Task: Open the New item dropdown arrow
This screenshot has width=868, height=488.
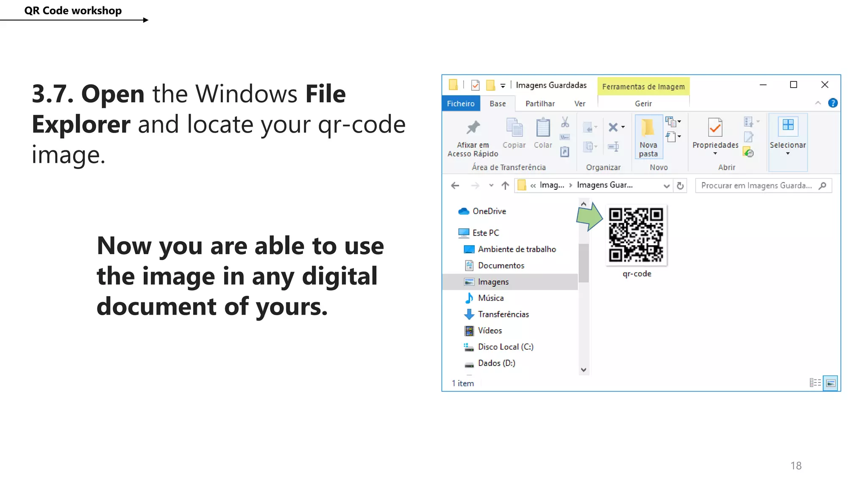Action: 679,122
